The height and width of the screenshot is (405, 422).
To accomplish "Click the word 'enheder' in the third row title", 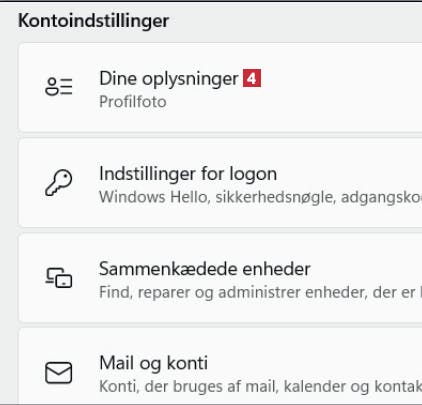I will (x=276, y=269).
